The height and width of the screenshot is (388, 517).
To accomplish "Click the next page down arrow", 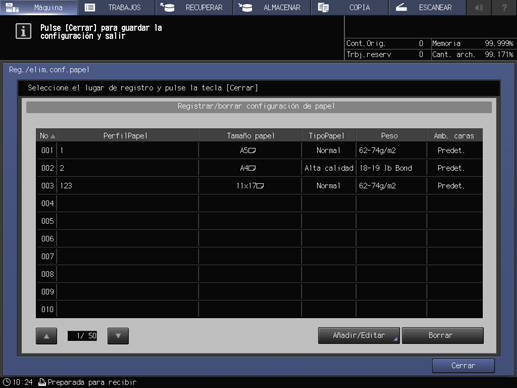I will tap(118, 336).
